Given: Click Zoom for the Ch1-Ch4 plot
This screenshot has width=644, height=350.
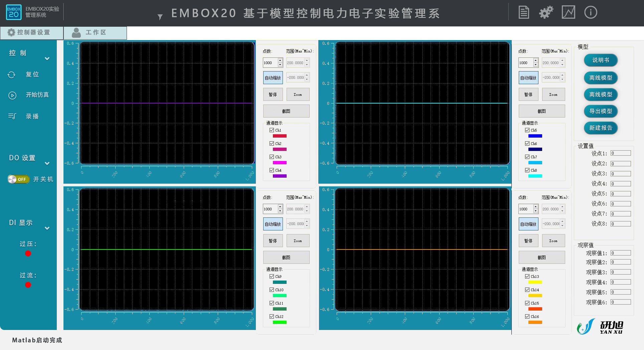Looking at the screenshot, I should [x=298, y=95].
